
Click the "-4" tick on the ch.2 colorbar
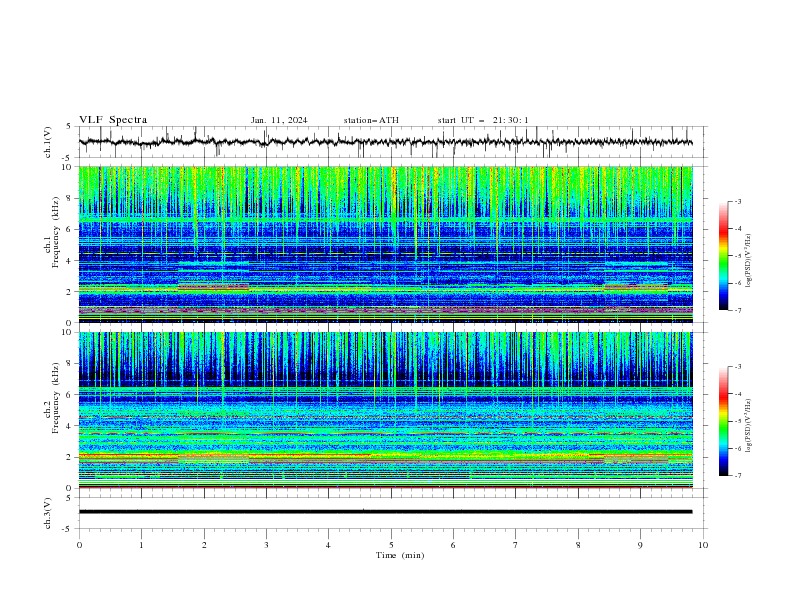pyautogui.click(x=738, y=394)
